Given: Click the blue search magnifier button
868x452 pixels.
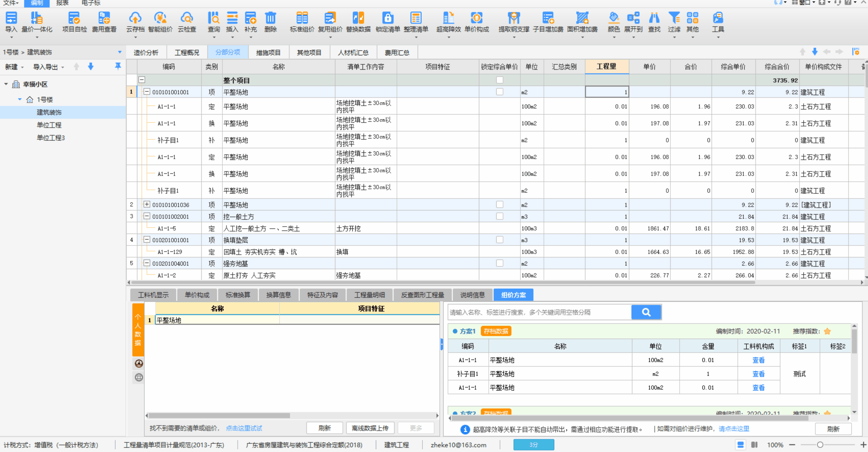Looking at the screenshot, I should (x=646, y=312).
